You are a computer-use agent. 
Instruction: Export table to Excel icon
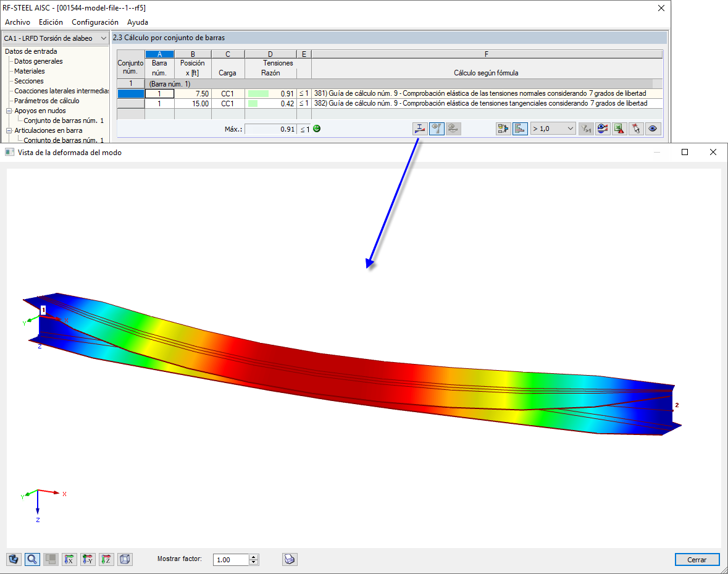tap(619, 129)
